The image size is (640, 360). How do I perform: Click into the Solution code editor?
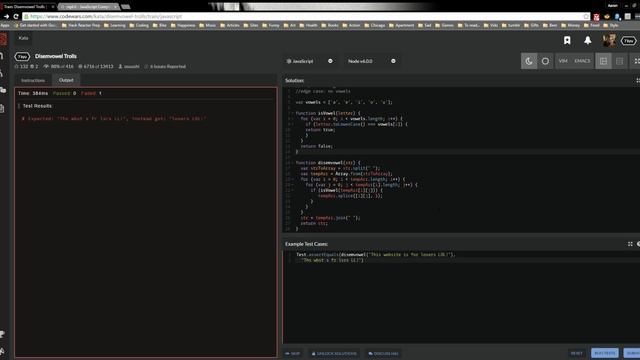point(461,159)
